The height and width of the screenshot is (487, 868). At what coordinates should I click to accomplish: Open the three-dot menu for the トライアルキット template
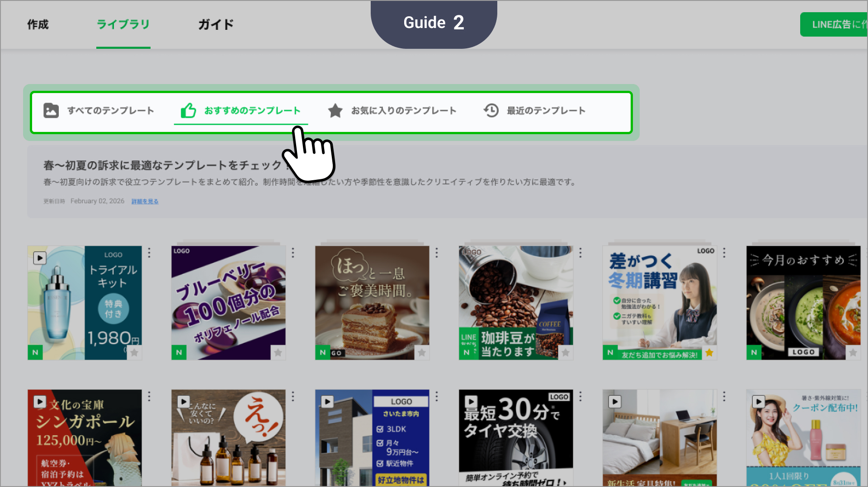click(149, 253)
